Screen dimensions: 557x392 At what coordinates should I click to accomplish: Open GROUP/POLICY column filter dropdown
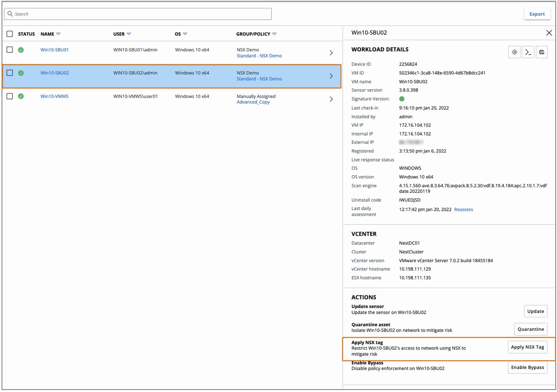click(x=274, y=34)
